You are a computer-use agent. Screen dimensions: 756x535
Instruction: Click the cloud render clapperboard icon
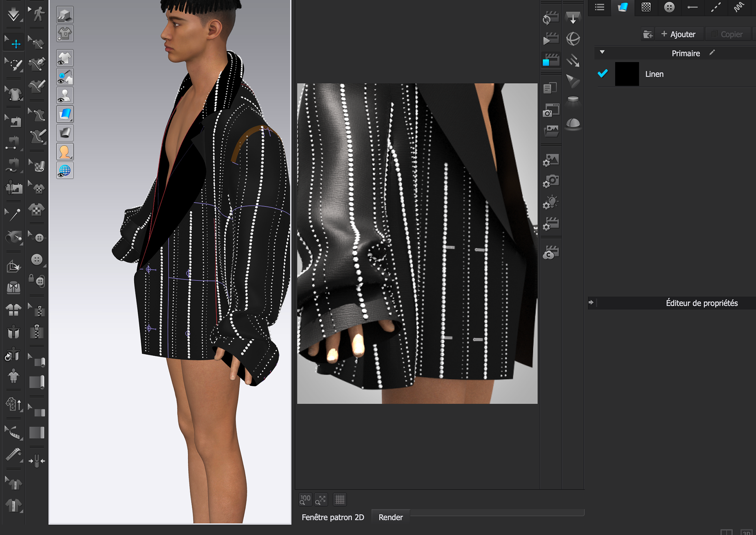551,253
